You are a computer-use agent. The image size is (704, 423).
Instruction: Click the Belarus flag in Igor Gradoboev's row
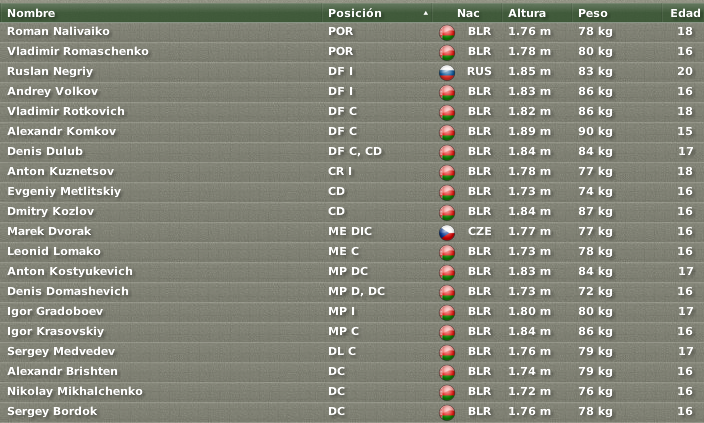447,313
